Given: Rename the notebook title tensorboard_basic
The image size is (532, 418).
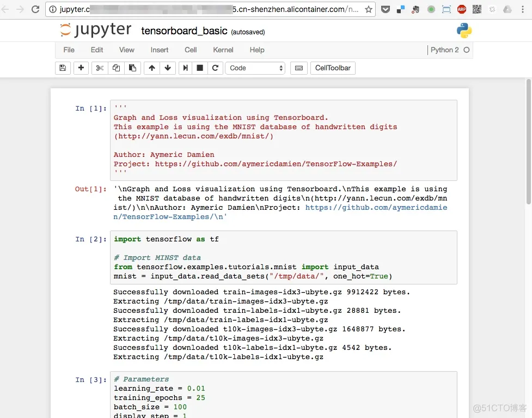Looking at the screenshot, I should 184,31.
